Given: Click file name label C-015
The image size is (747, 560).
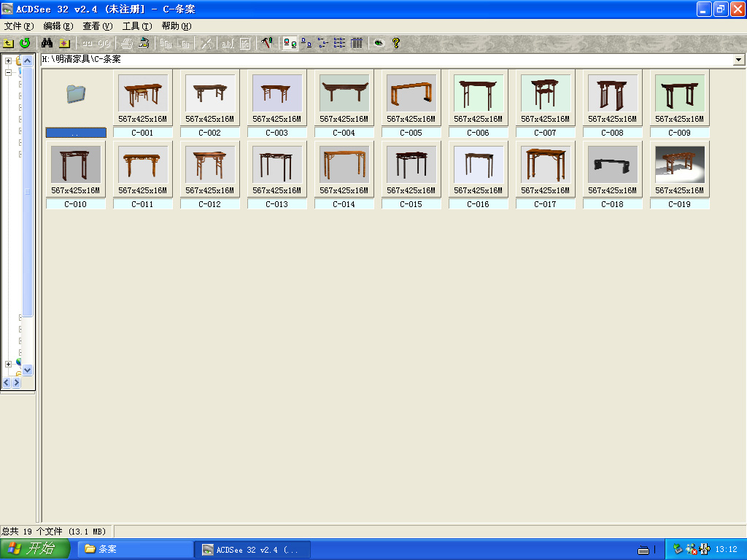Looking at the screenshot, I should tap(411, 204).
